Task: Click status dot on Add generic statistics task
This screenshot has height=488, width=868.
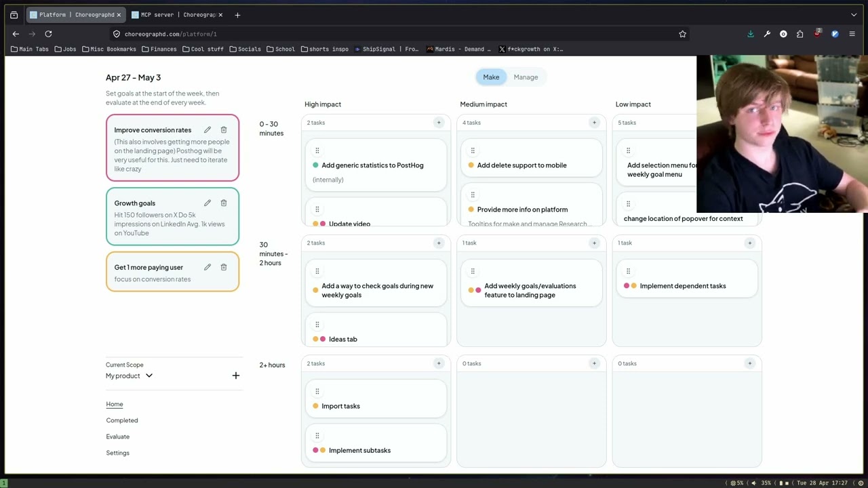Action: (315, 165)
